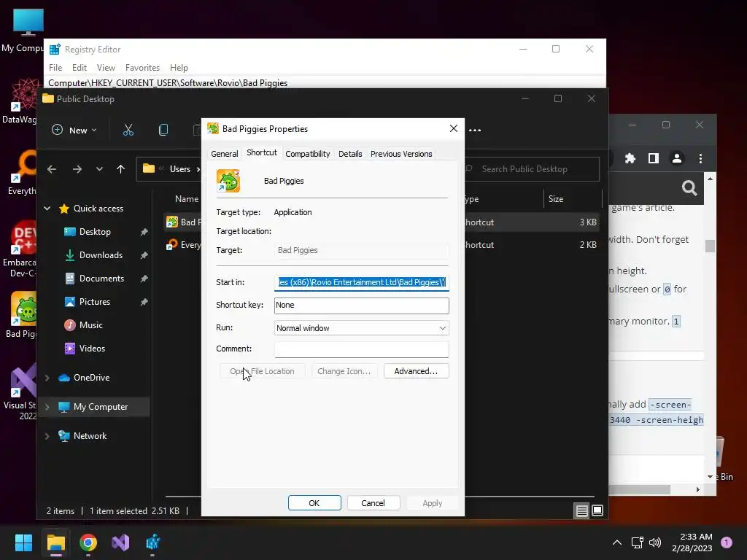Expand the OneDrive tree node
747x560 pixels.
(47, 378)
